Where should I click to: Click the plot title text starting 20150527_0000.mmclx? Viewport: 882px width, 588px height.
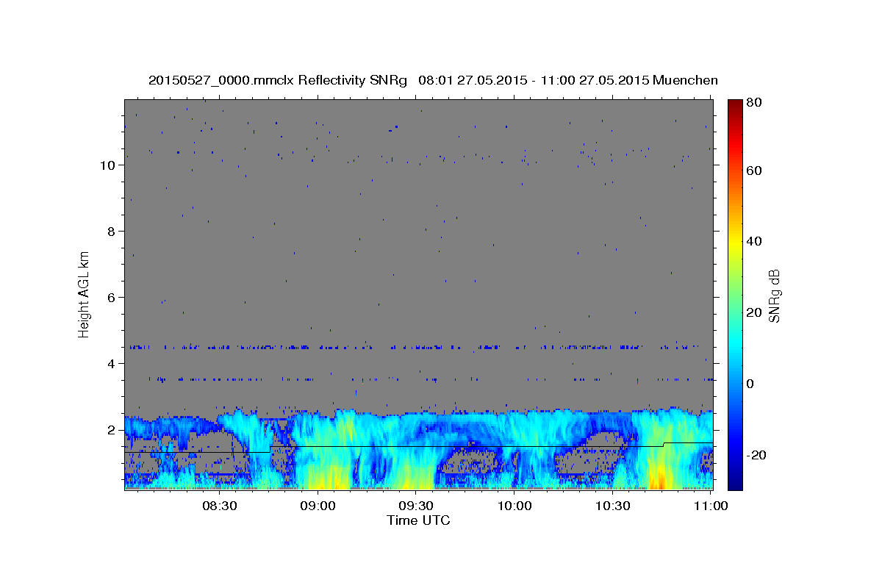coord(433,80)
